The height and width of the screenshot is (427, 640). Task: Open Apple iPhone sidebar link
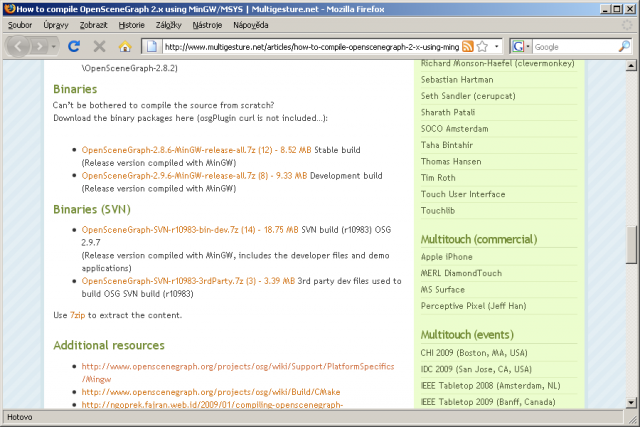(x=447, y=257)
